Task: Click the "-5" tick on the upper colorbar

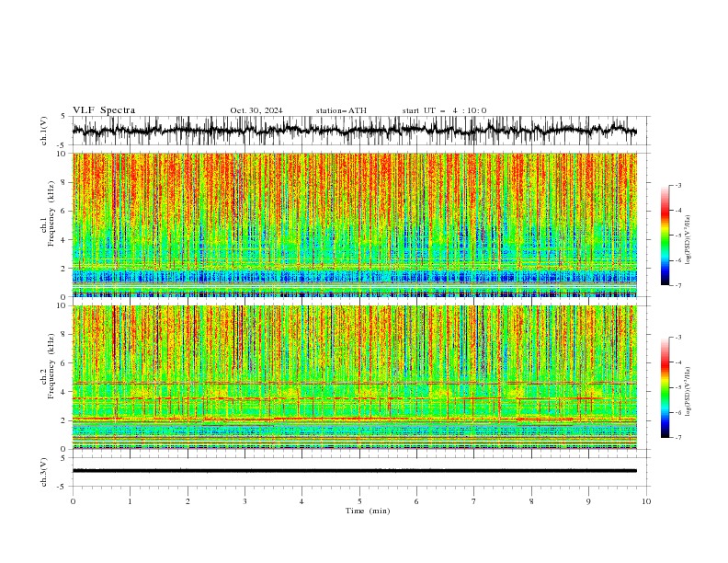Action: (x=678, y=236)
